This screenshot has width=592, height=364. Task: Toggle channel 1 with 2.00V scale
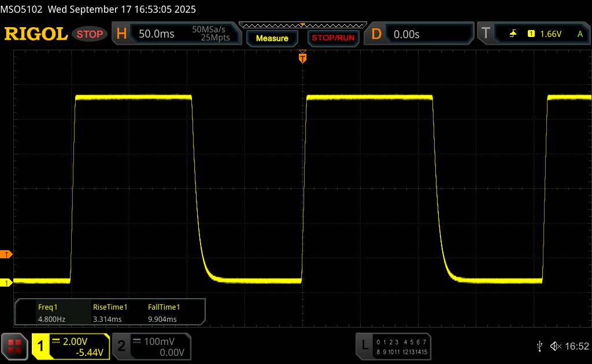(71, 346)
